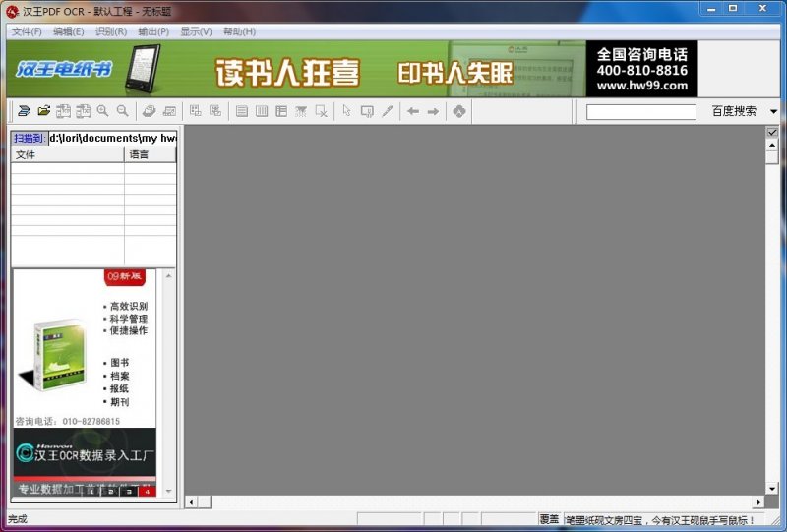
Task: Select the horizontal text region icon
Action: [242, 111]
